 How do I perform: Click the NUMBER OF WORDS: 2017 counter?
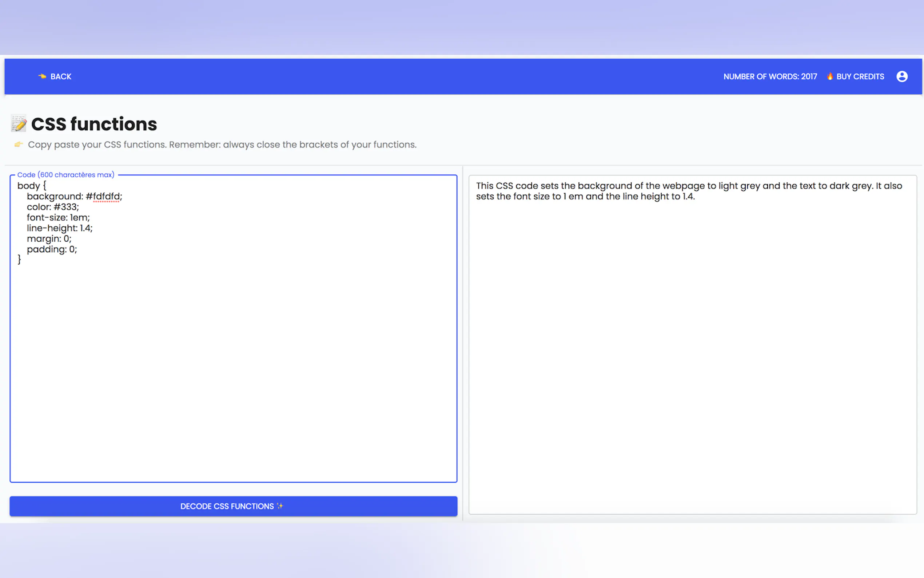tap(770, 76)
